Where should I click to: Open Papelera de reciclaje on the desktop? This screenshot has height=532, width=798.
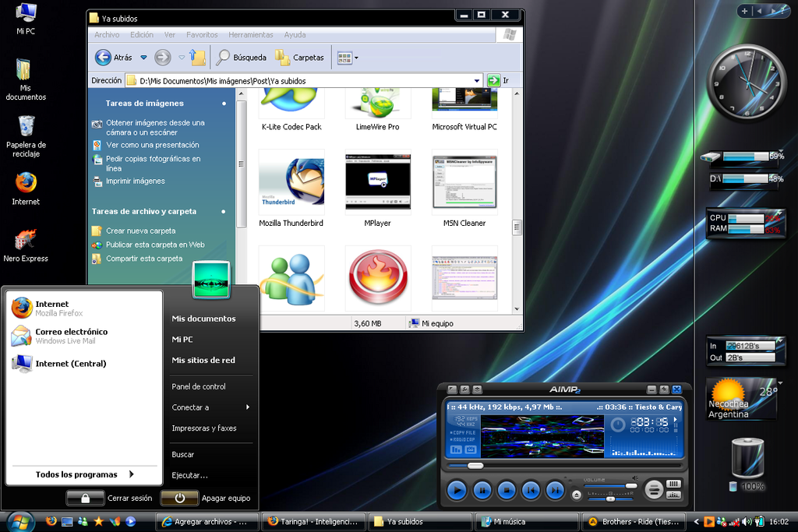click(26, 136)
